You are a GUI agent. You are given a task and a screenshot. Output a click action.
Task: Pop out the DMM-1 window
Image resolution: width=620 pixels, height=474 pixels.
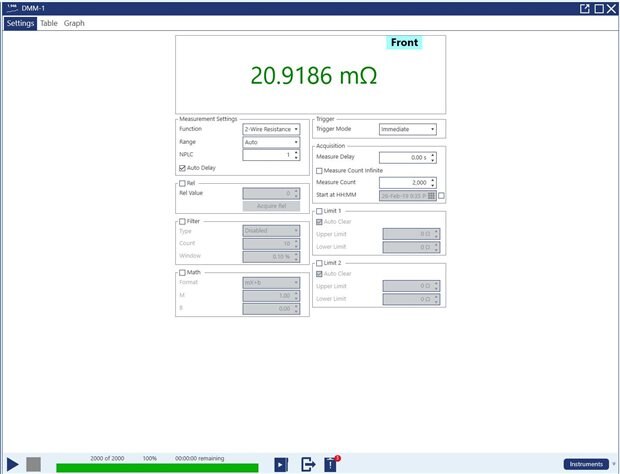[584, 8]
